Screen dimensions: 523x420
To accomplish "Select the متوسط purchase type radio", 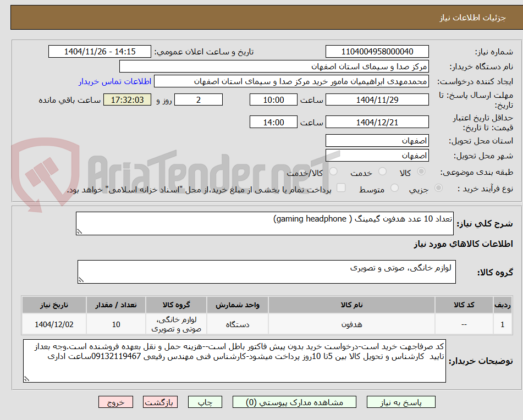I will pyautogui.click(x=394, y=188).
